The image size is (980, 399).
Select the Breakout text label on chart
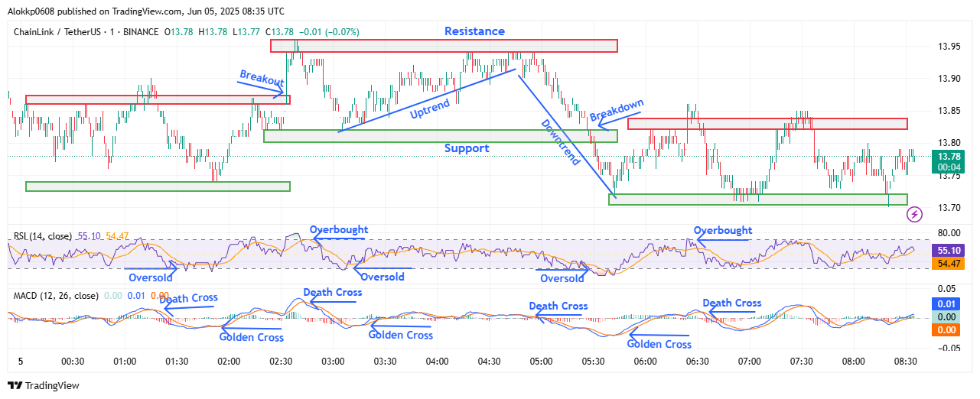coord(262,79)
